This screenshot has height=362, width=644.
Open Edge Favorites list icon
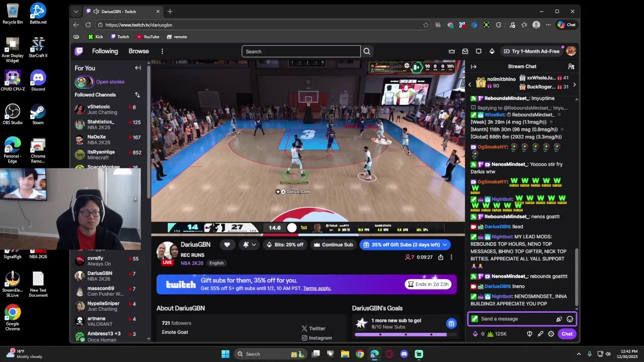pos(524,25)
